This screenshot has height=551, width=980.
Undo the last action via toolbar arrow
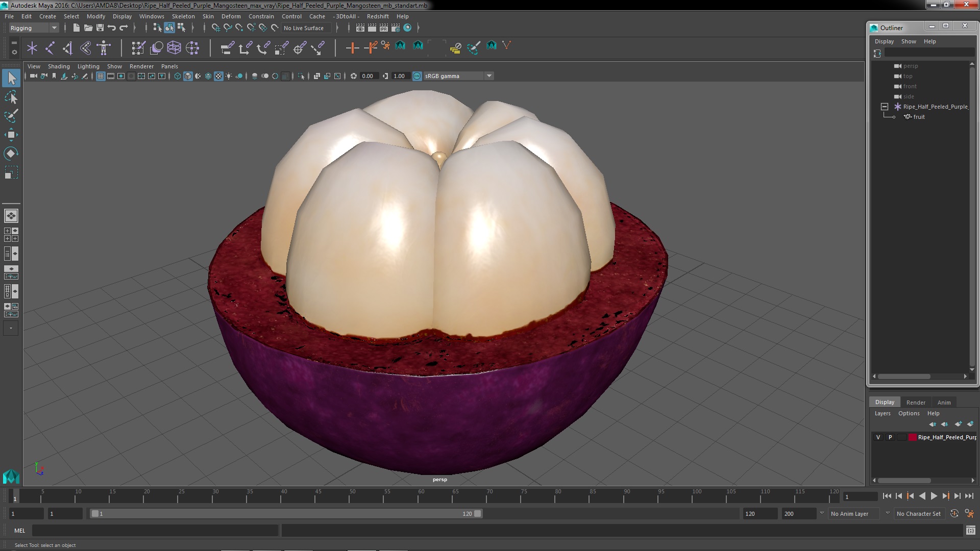coord(112,28)
